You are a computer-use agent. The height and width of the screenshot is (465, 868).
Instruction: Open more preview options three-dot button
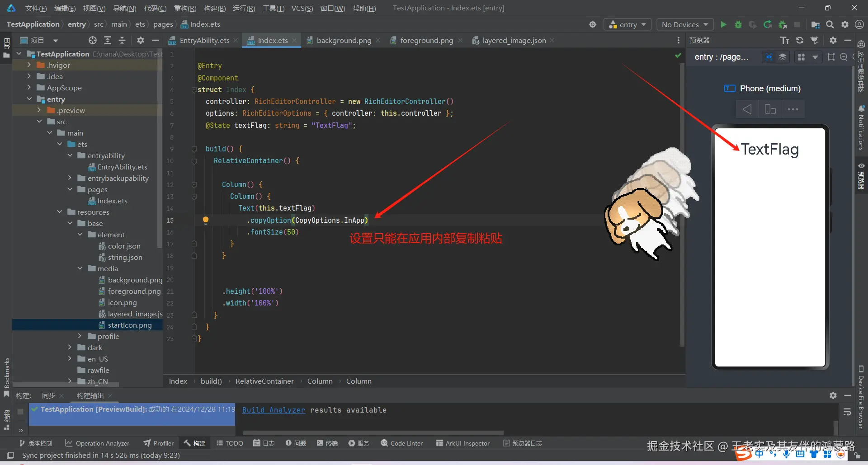point(793,109)
